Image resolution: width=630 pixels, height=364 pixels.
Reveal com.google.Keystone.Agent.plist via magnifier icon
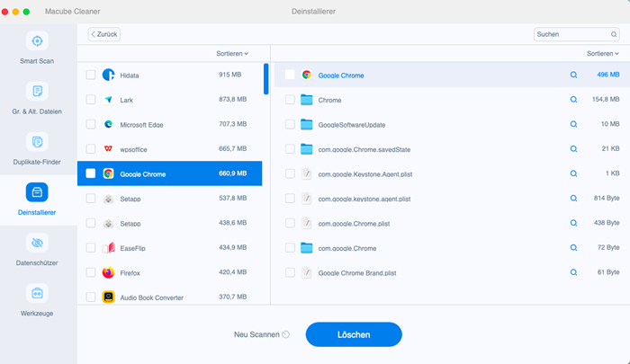pos(574,173)
